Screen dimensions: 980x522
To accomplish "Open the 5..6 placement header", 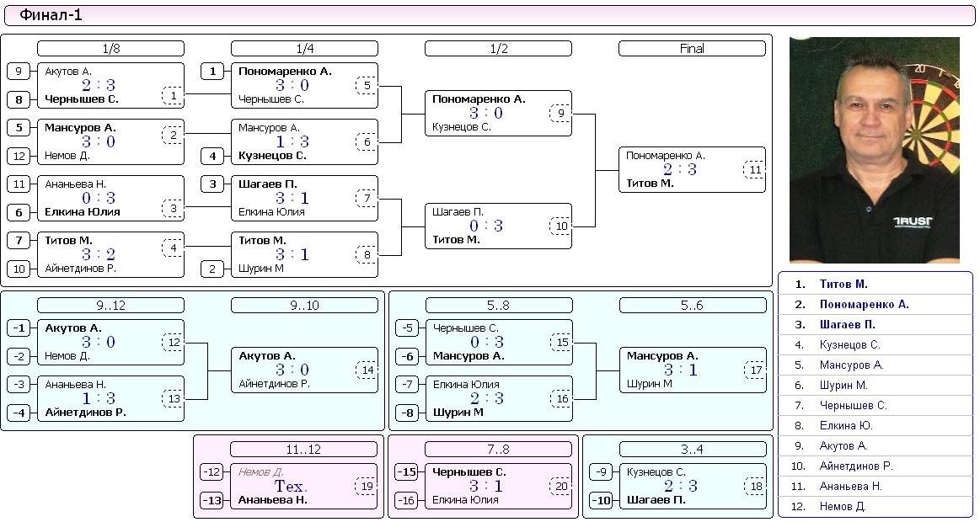I will [x=693, y=306].
